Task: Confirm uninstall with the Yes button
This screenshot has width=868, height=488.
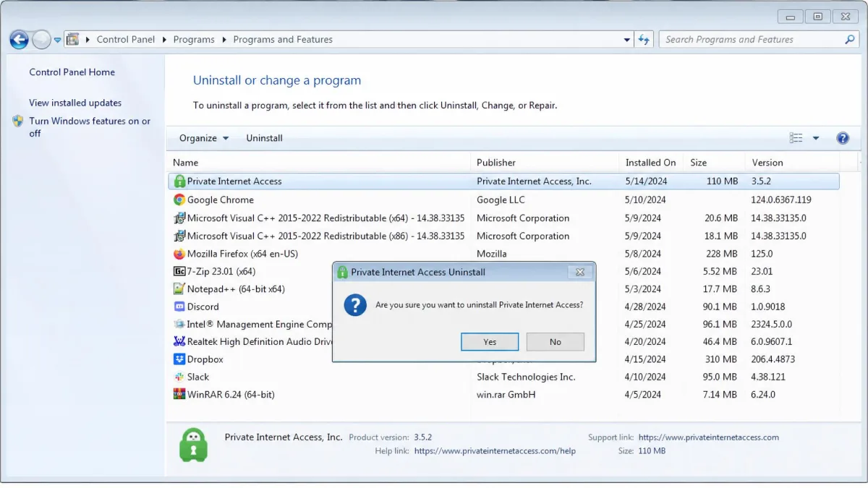Action: click(490, 342)
